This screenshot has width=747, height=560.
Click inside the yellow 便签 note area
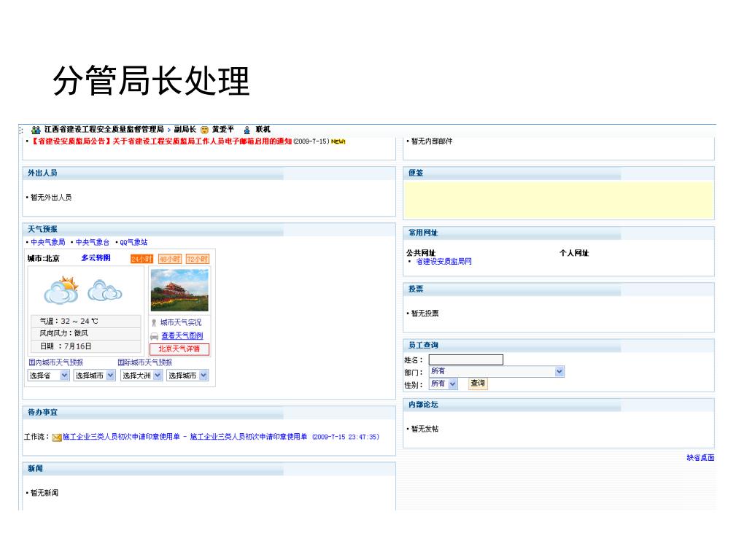pyautogui.click(x=558, y=200)
